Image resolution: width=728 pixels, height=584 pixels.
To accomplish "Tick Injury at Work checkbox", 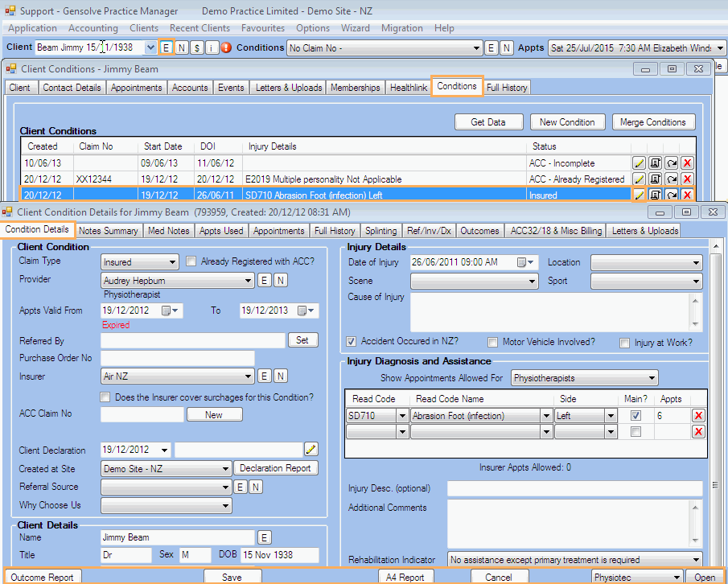I will [625, 343].
